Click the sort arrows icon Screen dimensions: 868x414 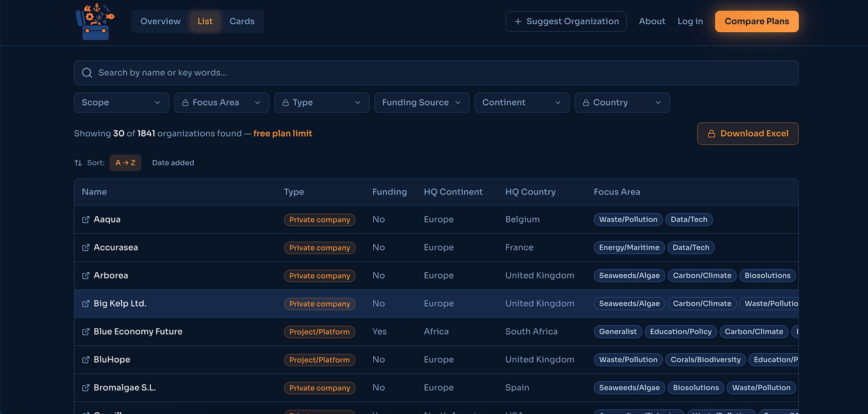pyautogui.click(x=78, y=163)
